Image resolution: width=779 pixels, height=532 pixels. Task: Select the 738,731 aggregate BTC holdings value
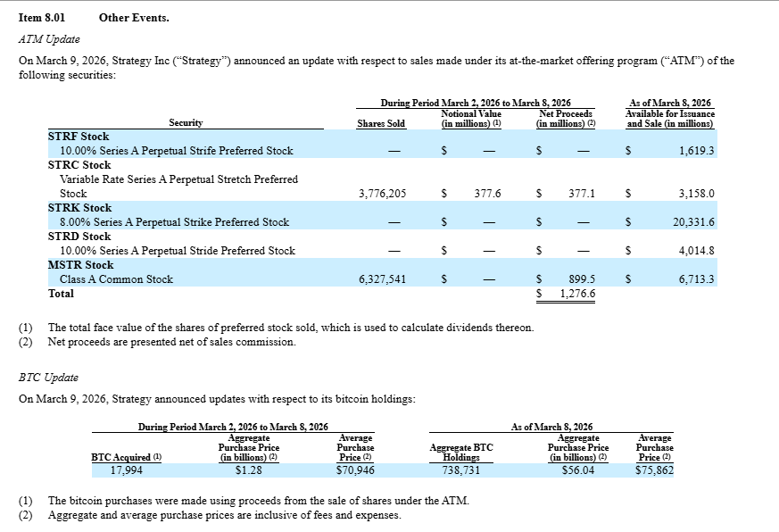461,470
